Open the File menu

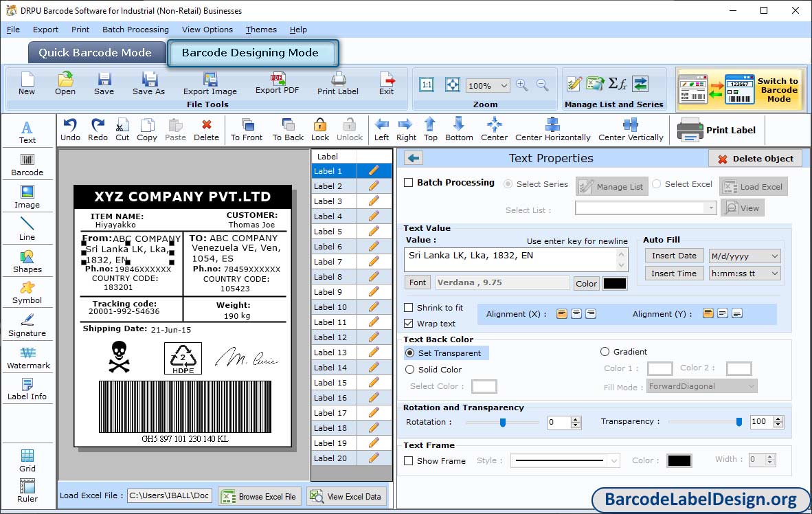(13, 30)
